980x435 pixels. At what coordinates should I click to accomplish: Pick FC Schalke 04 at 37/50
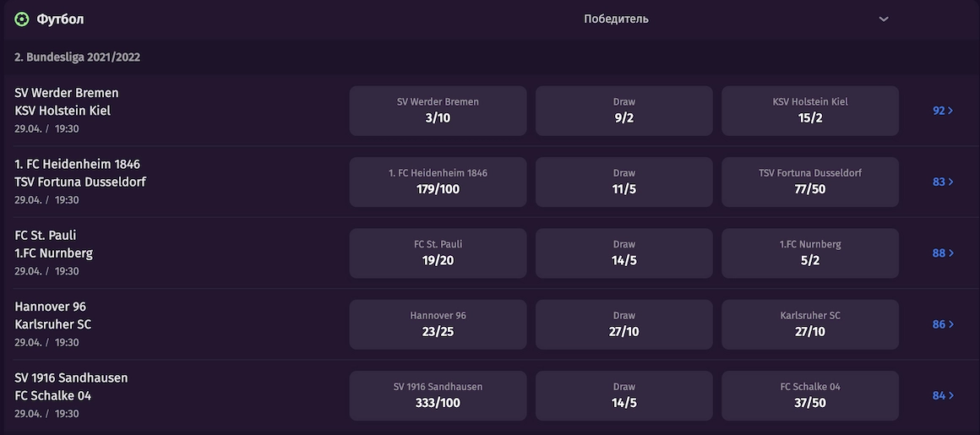click(810, 395)
